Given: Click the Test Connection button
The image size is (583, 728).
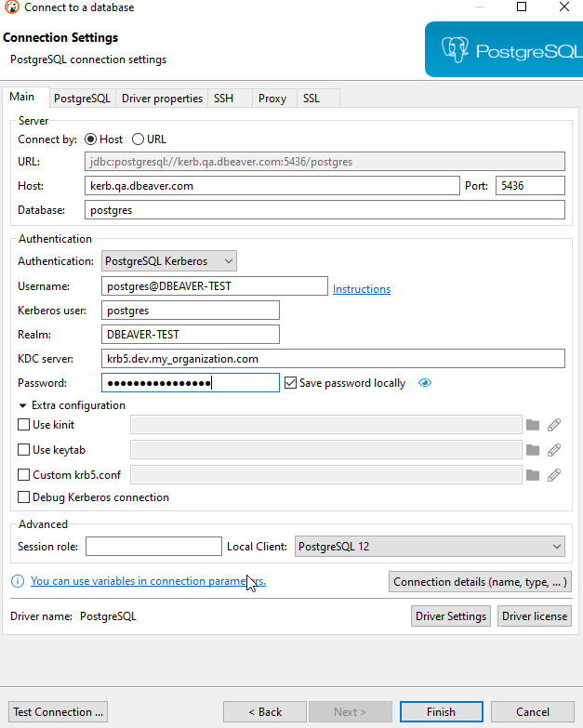Looking at the screenshot, I should [x=58, y=712].
